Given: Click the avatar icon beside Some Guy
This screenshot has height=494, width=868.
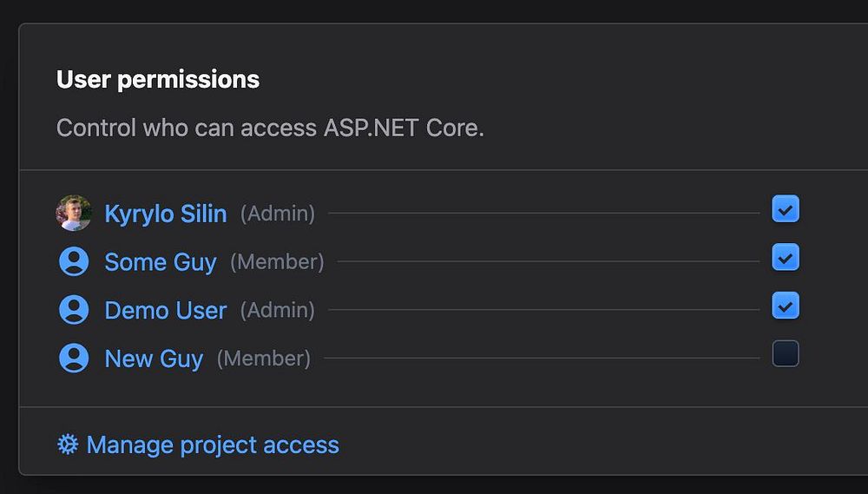Looking at the screenshot, I should [x=74, y=261].
